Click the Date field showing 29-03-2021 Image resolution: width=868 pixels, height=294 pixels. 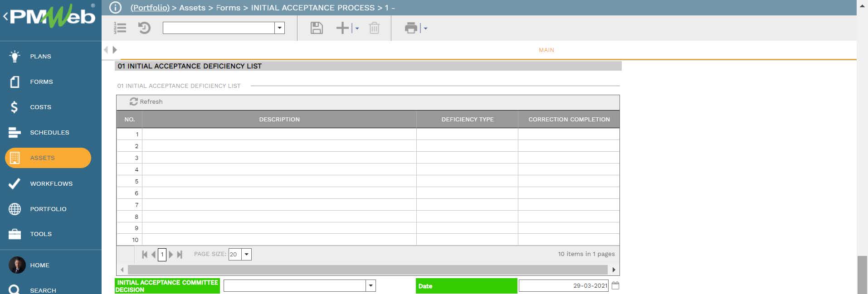(x=564, y=285)
